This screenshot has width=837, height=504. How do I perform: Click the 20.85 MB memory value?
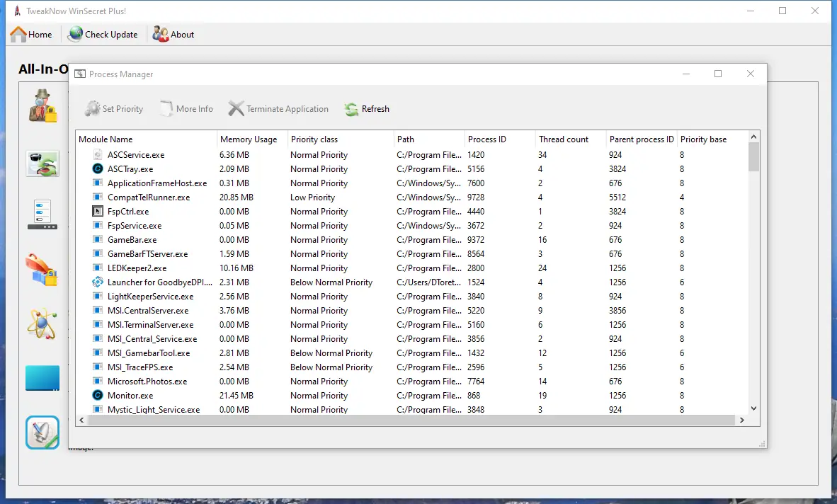coord(236,197)
